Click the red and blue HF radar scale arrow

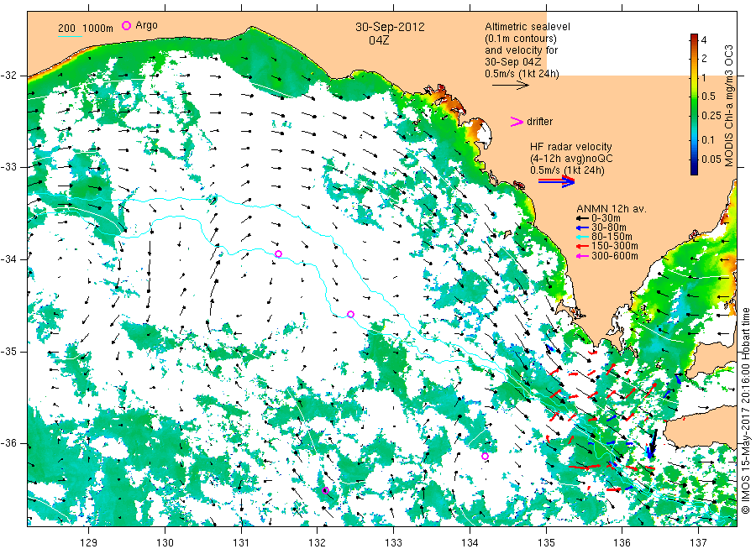coord(556,181)
